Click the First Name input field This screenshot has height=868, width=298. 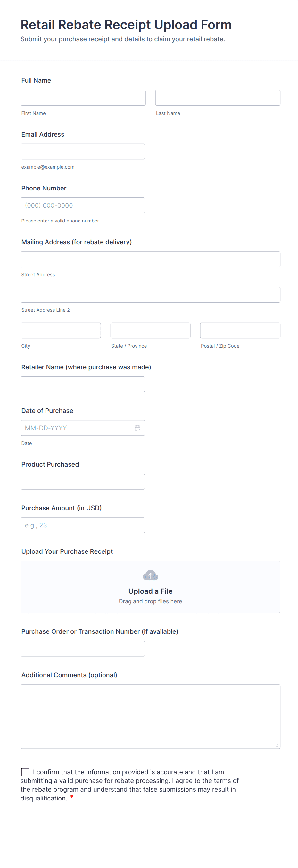[83, 98]
